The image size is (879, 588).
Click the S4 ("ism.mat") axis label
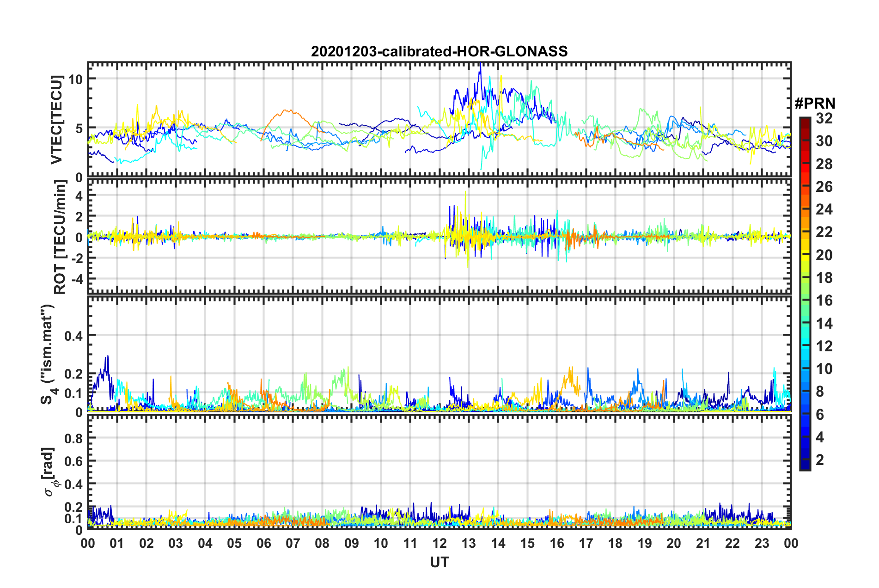tap(49, 354)
